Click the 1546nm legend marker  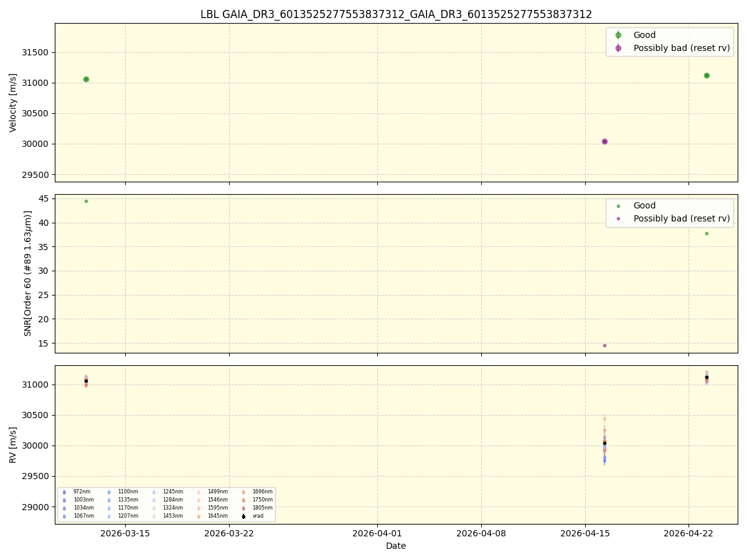(199, 500)
